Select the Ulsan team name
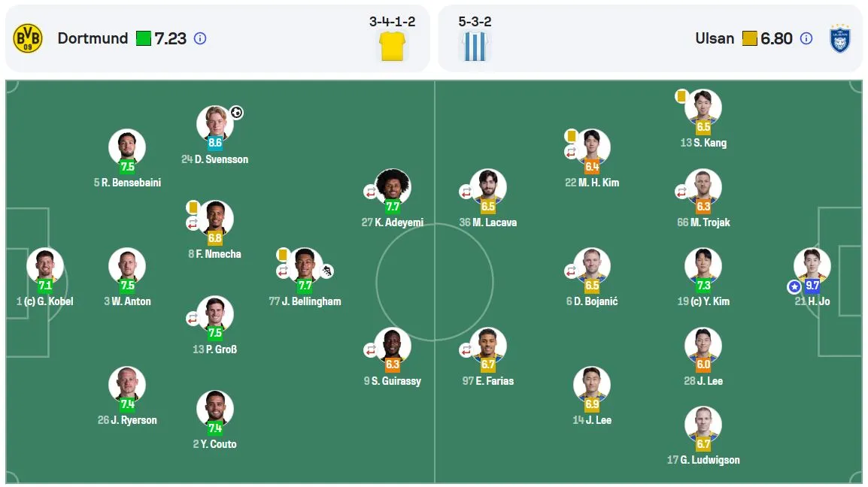868x487 pixels. pos(715,38)
